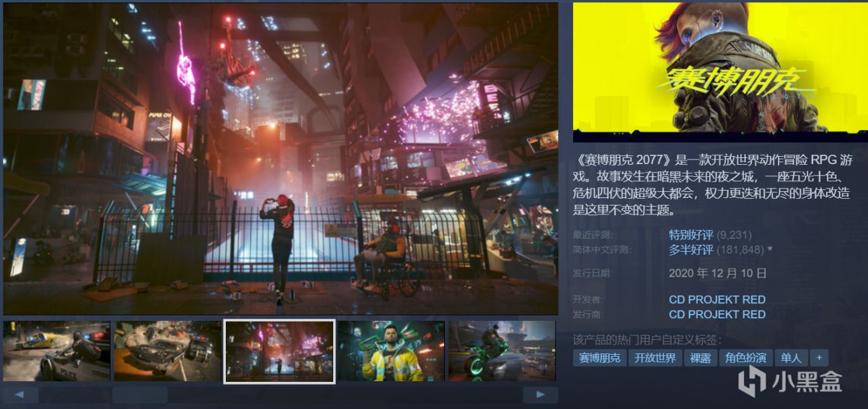The width and height of the screenshot is (868, 409).
Task: Select the wrecked black car thumbnail
Action: (x=167, y=351)
